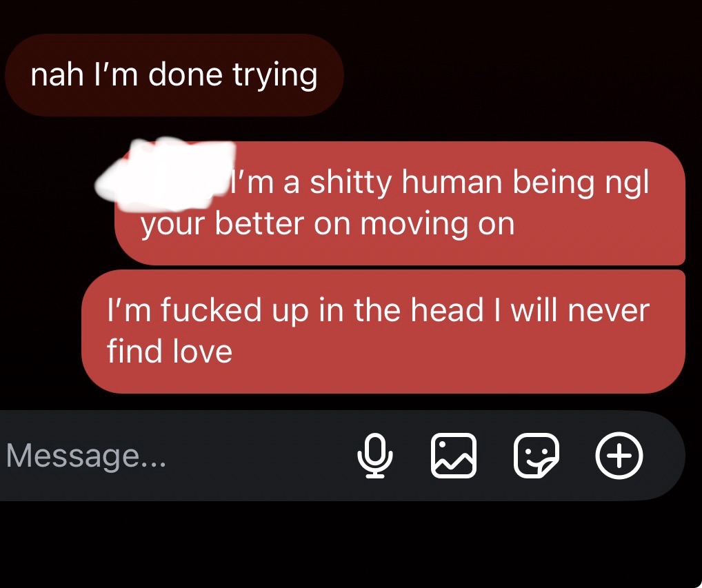Select the "nah I'm done trying" message bubble
The width and height of the screenshot is (702, 588).
(174, 74)
